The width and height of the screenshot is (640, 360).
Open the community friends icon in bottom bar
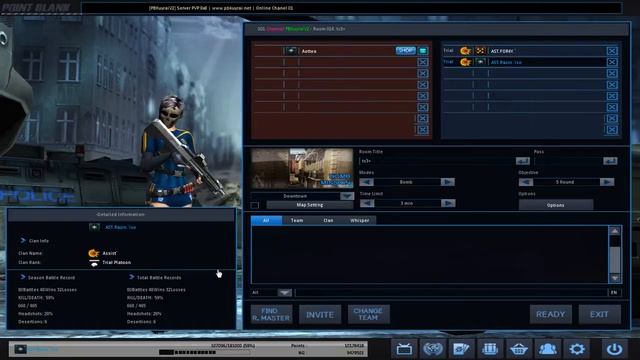click(x=548, y=349)
